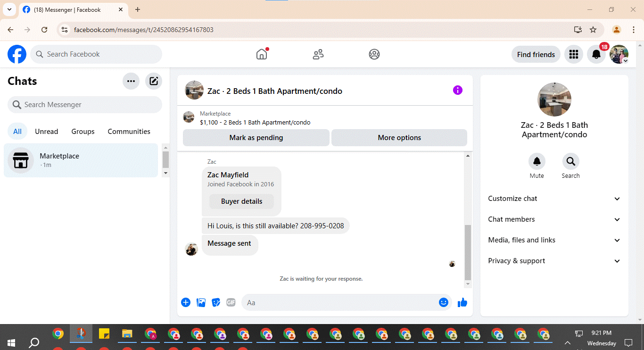Switch to the Groups chats filter
The image size is (644, 350).
coord(83,132)
